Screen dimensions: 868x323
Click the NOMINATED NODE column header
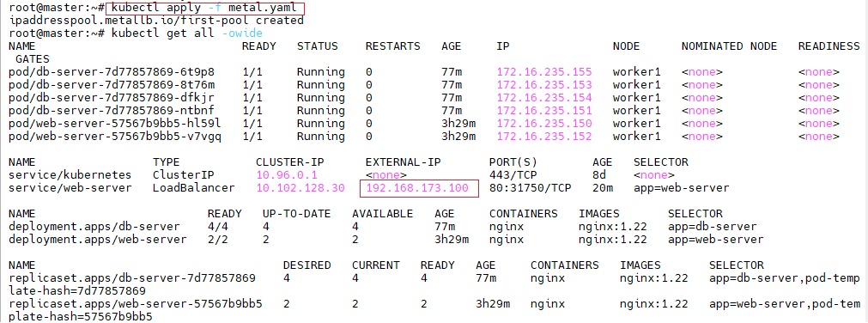coord(729,46)
